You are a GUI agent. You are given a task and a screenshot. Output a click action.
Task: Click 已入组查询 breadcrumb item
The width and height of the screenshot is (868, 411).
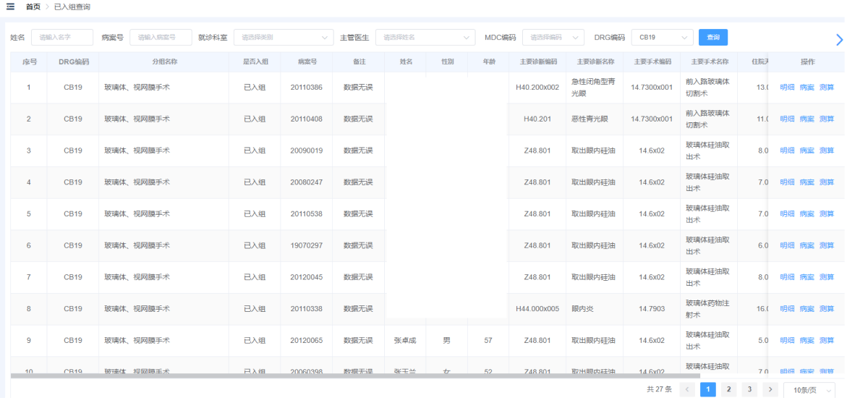[x=72, y=7]
